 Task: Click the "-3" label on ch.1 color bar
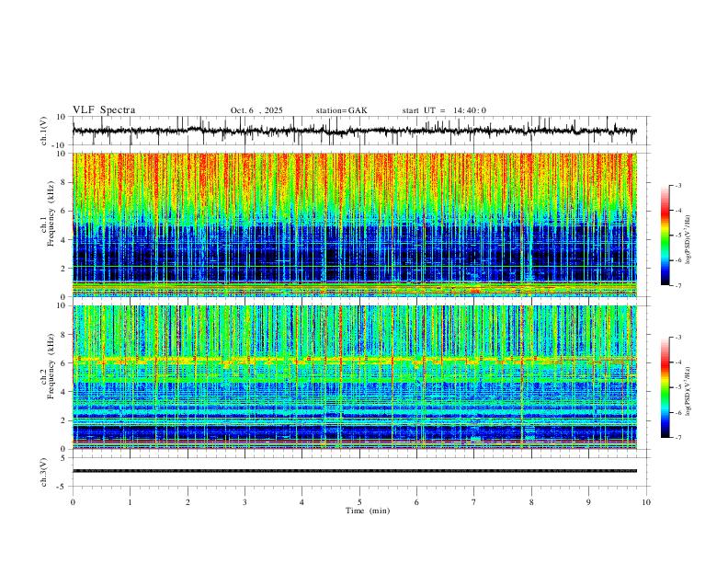point(678,185)
